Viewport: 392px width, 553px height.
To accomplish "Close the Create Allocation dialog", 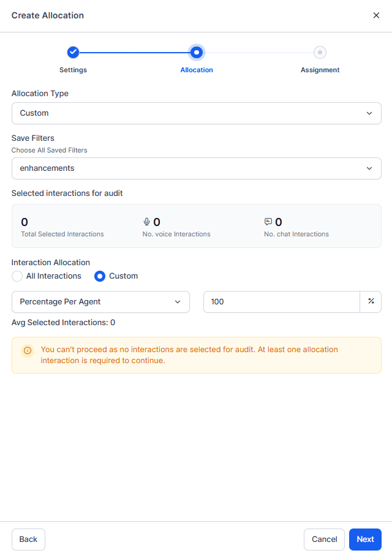I will coord(376,15).
